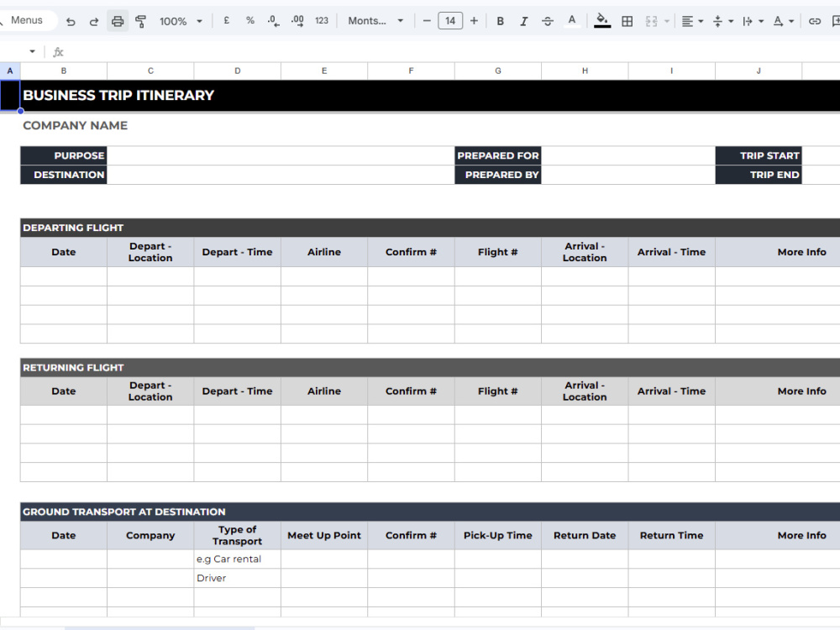Click Airline header in Departing Flight table
Image resolution: width=840 pixels, height=630 pixels.
coord(324,252)
